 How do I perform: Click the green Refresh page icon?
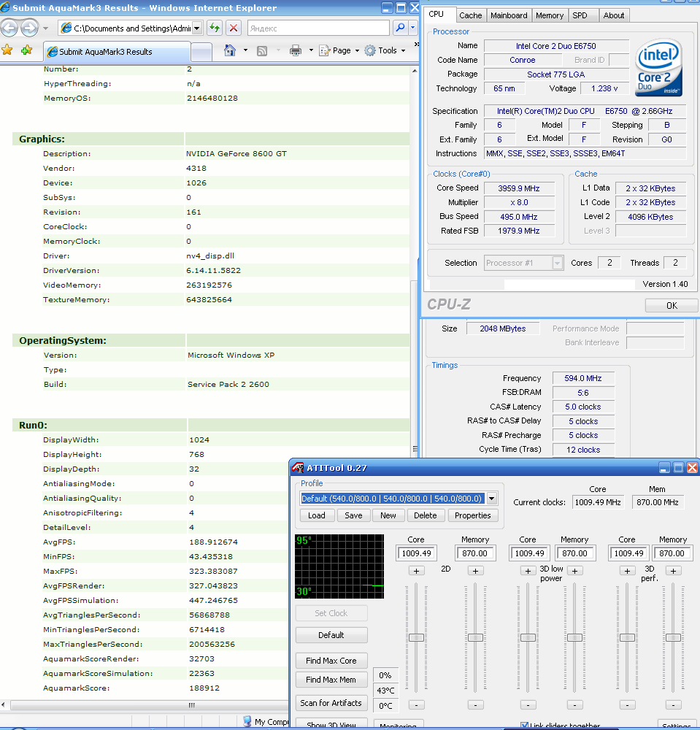[x=215, y=28]
